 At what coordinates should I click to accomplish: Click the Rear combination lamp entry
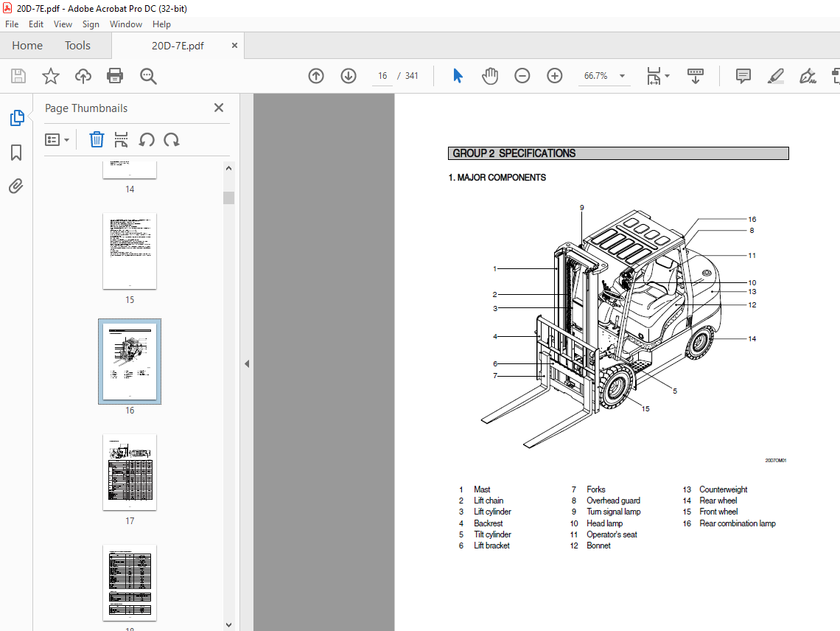(x=738, y=523)
